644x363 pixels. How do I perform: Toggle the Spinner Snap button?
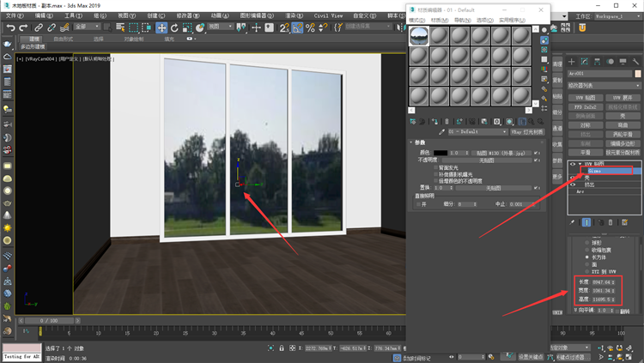point(323,27)
